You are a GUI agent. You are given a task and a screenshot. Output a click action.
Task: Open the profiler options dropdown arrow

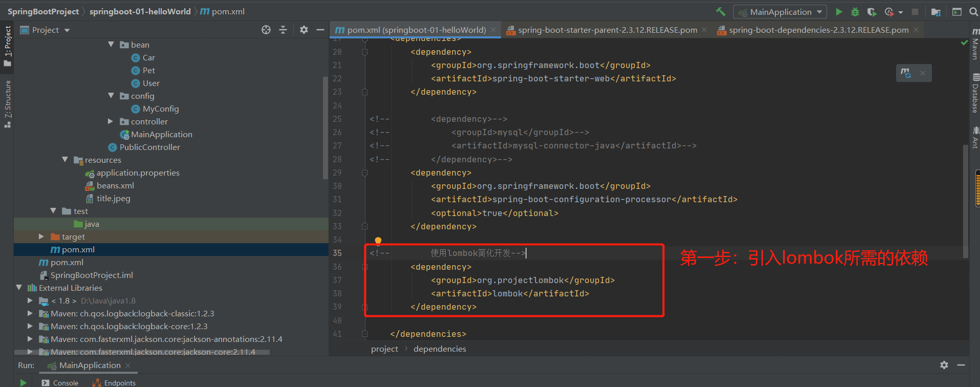(901, 12)
